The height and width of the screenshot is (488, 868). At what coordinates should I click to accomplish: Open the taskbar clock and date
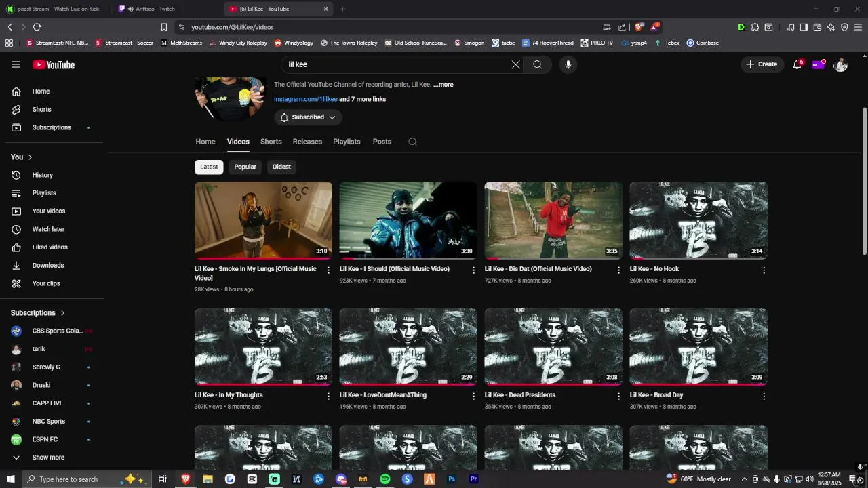click(829, 479)
